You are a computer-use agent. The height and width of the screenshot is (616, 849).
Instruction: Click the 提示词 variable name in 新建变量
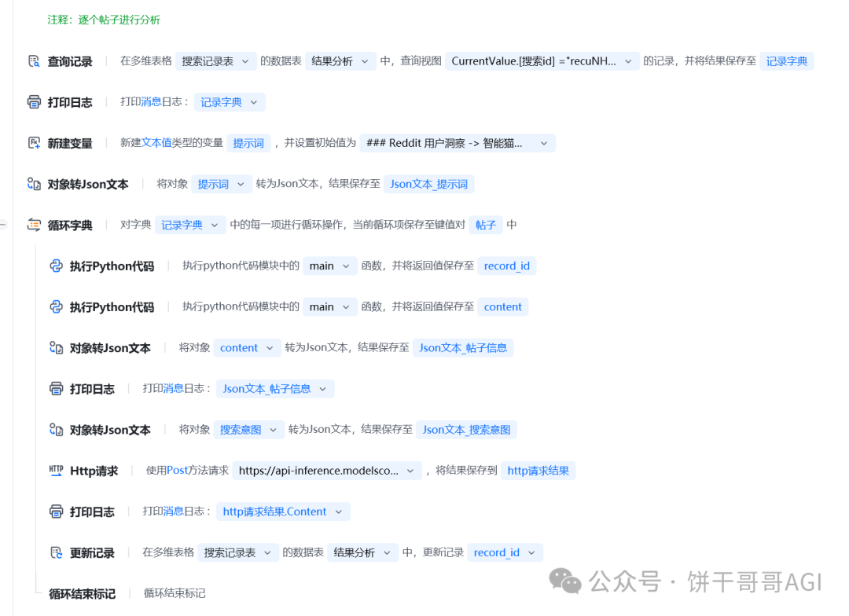click(x=248, y=143)
